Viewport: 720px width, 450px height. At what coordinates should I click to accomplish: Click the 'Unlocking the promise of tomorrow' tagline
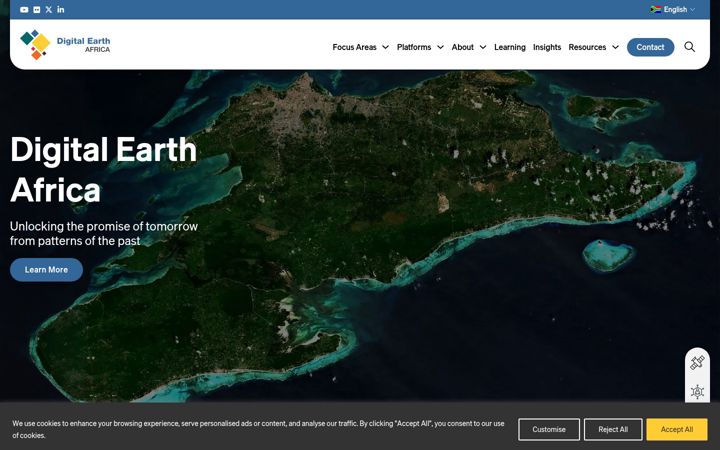tap(104, 234)
